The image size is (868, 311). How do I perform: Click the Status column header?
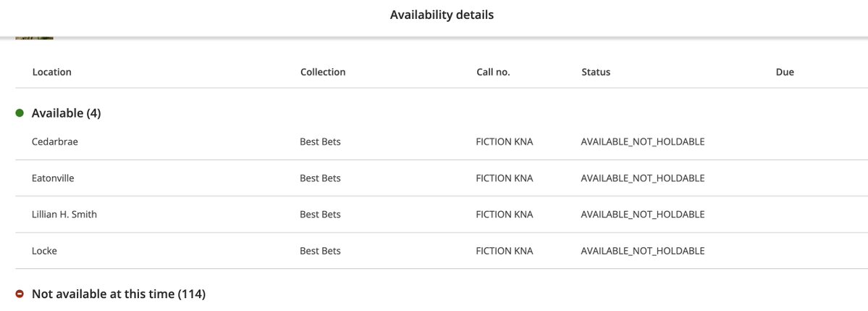pyautogui.click(x=596, y=72)
